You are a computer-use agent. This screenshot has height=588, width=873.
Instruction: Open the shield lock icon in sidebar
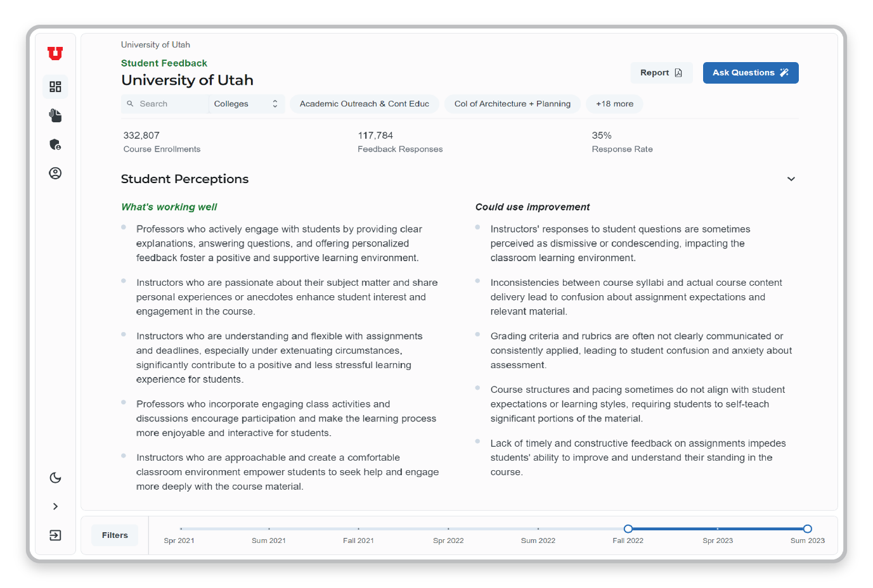pyautogui.click(x=55, y=144)
